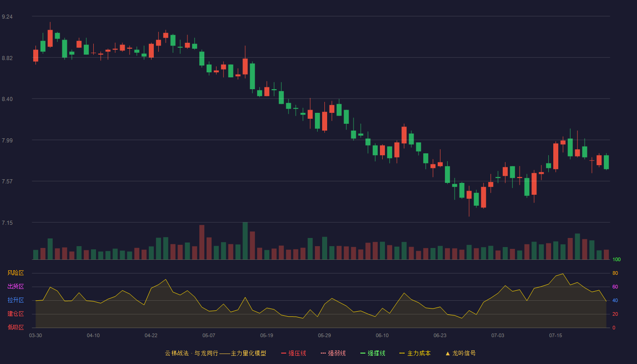Click the magenta 60 indicator scale value
This screenshot has height=364, width=637.
615,287
